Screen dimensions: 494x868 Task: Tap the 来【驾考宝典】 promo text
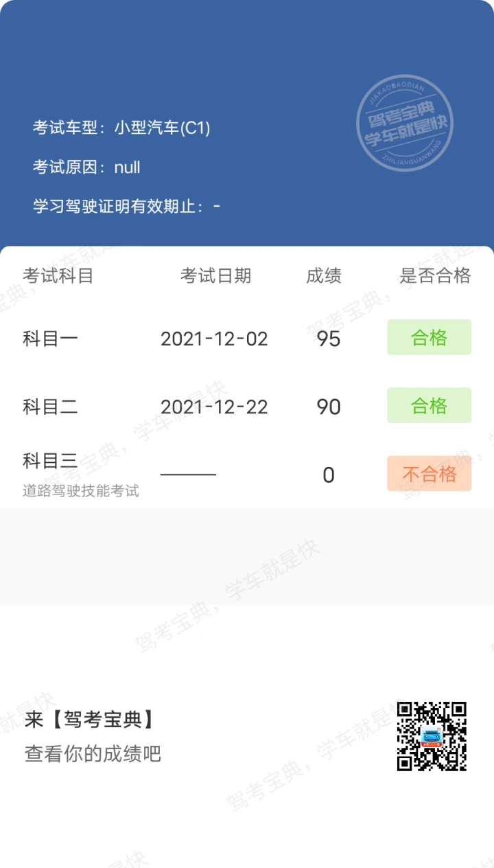click(89, 720)
